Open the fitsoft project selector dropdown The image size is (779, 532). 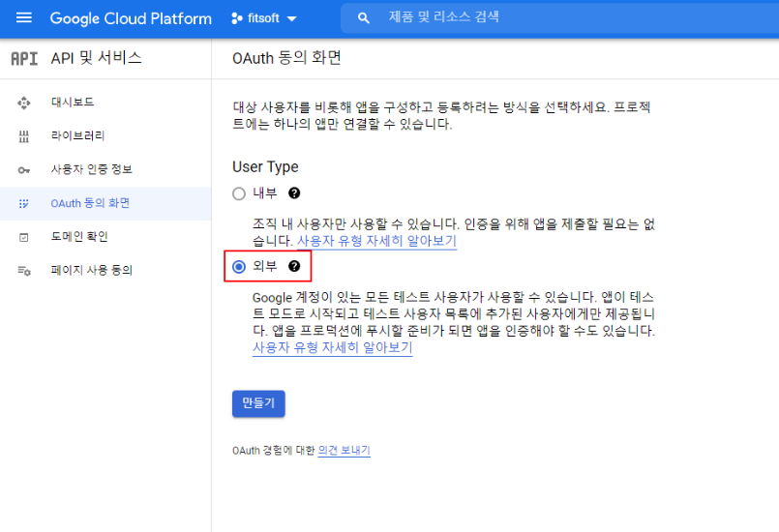pyautogui.click(x=264, y=18)
